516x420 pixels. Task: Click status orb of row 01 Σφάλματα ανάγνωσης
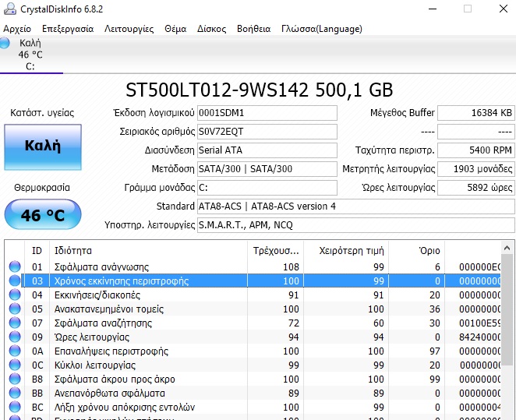(x=15, y=266)
